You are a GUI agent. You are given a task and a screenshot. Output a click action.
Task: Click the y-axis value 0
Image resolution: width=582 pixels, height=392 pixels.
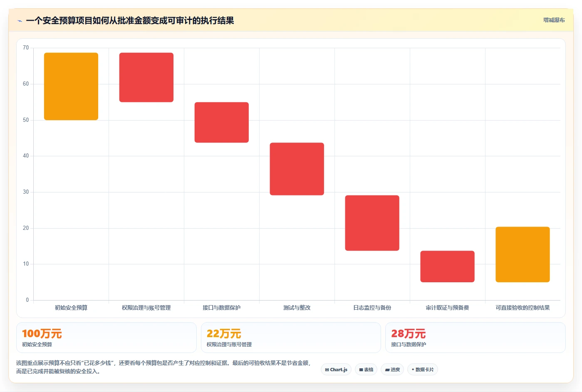click(27, 300)
